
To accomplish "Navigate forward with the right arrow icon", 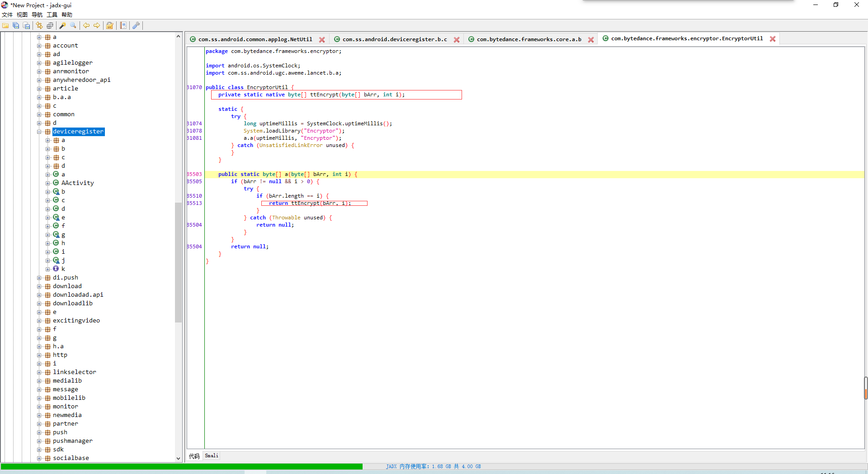I will coord(97,26).
